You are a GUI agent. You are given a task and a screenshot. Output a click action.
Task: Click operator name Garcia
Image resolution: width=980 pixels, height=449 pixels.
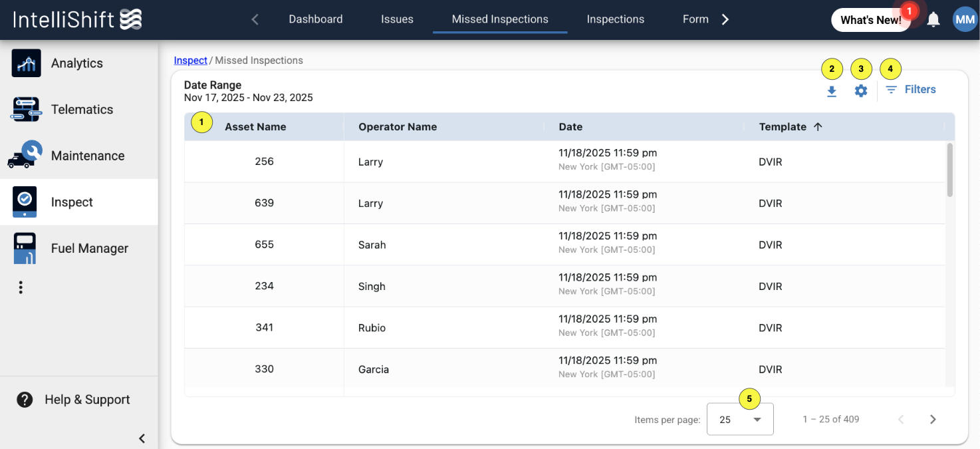[x=374, y=369]
